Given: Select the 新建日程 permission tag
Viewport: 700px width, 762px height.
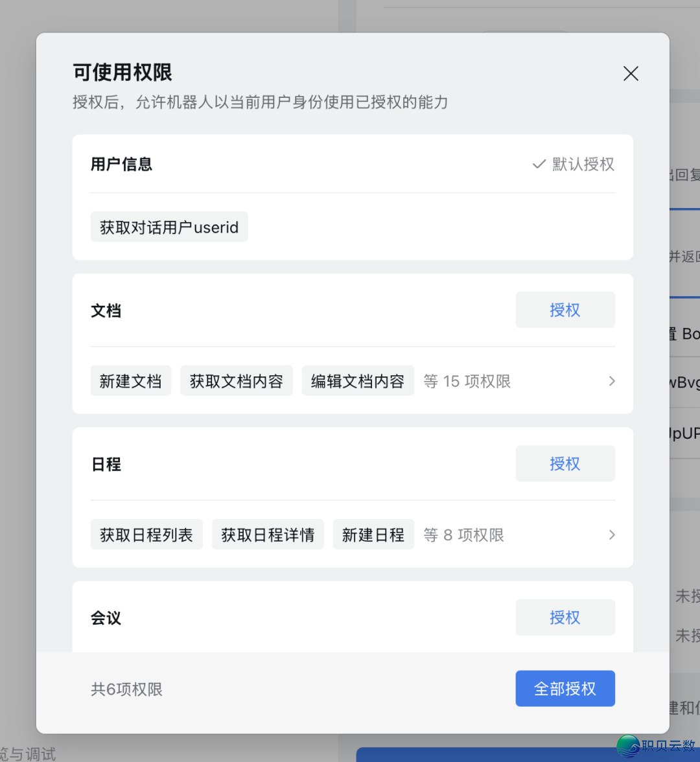Looking at the screenshot, I should (373, 535).
